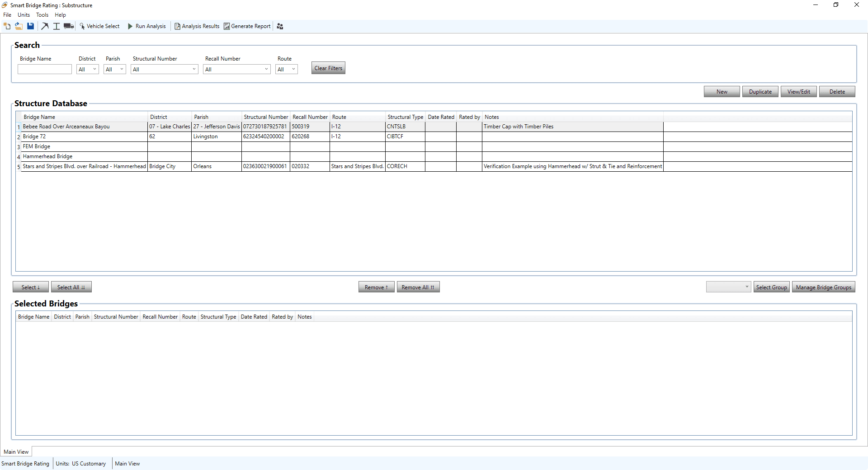Open the Tools menu
Image resolution: width=868 pixels, height=470 pixels.
(42, 15)
